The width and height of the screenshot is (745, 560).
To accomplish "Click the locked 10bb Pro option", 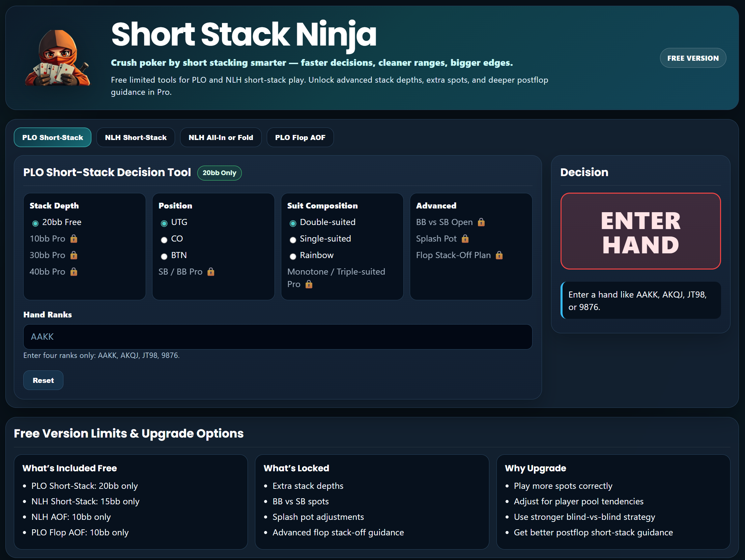I will click(x=54, y=239).
